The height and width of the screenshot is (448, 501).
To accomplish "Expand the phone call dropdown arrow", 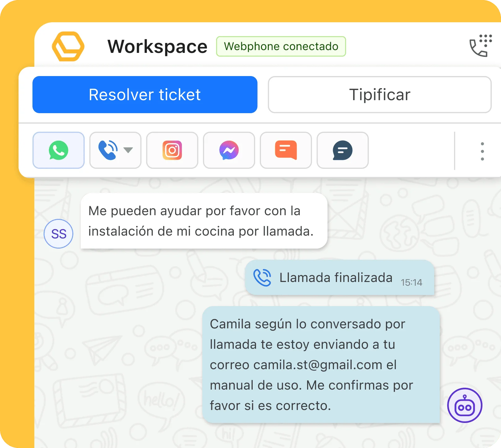I will [128, 150].
